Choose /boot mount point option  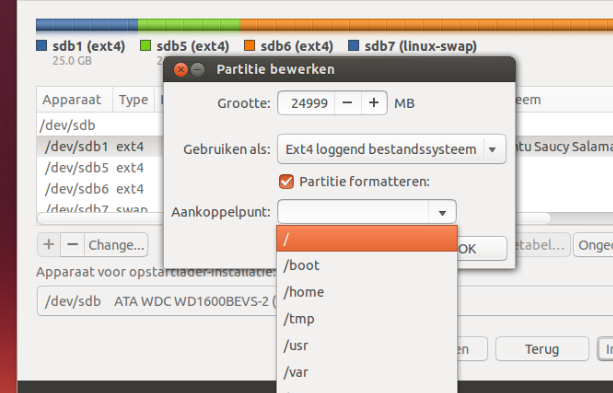[367, 265]
